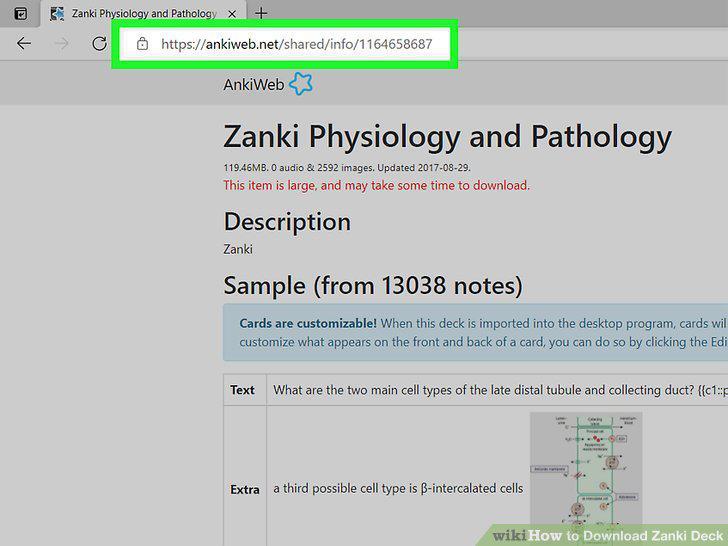Reload the page with the refresh icon

pos(99,44)
